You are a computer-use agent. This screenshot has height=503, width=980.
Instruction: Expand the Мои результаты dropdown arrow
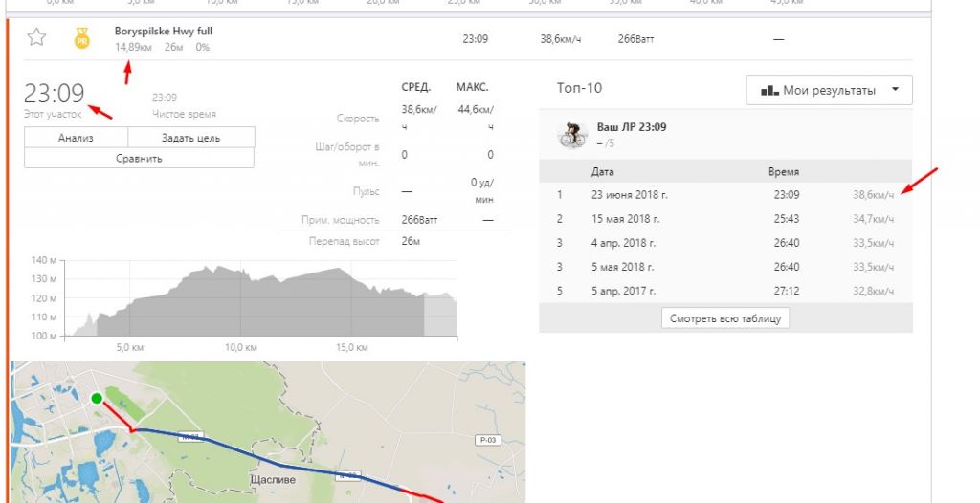[895, 90]
